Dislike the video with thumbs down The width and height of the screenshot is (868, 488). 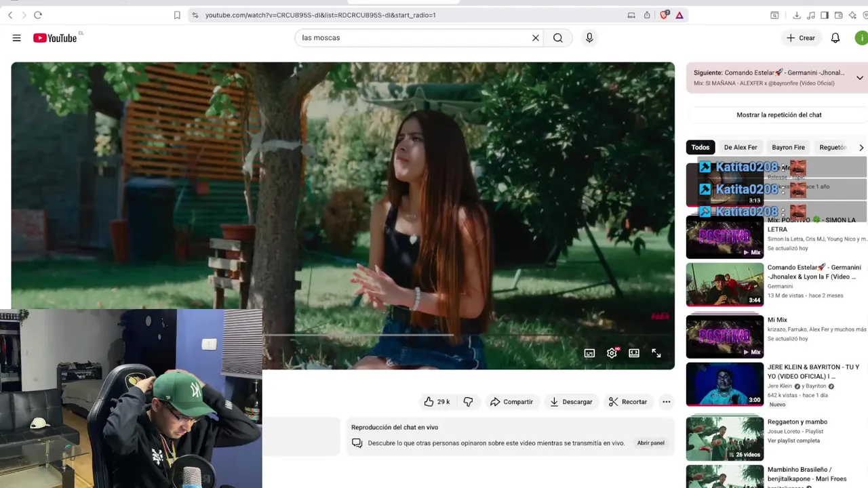(x=468, y=402)
